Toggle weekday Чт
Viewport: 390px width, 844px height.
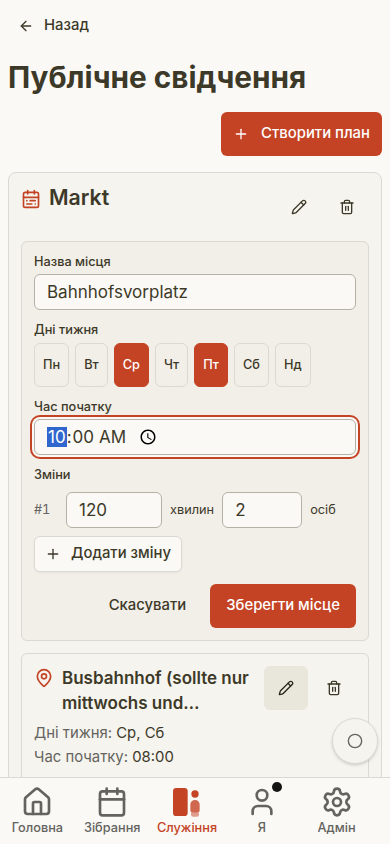(x=172, y=365)
